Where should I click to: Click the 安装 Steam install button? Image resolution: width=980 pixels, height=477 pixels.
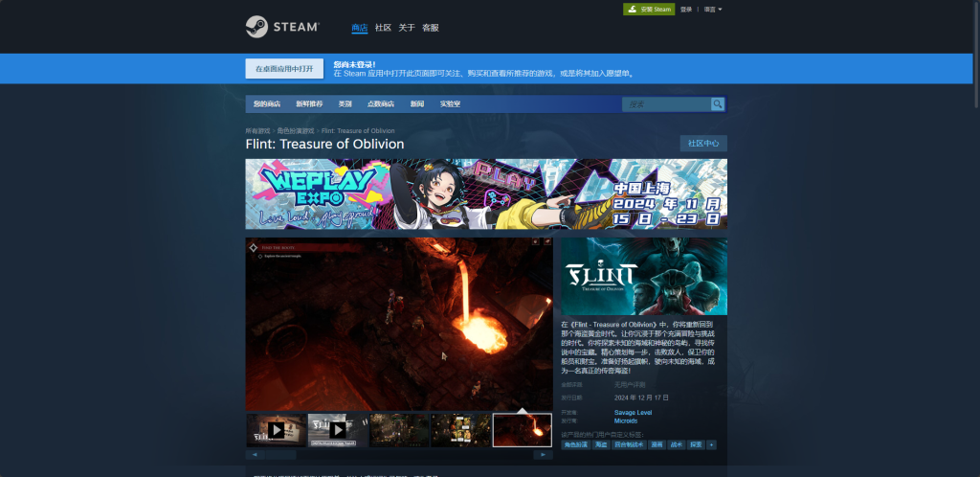point(649,10)
